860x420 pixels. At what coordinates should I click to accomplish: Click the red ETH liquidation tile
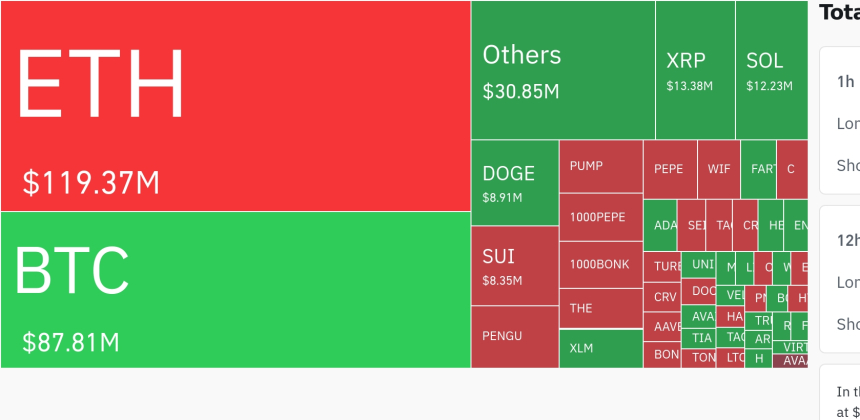click(235, 105)
